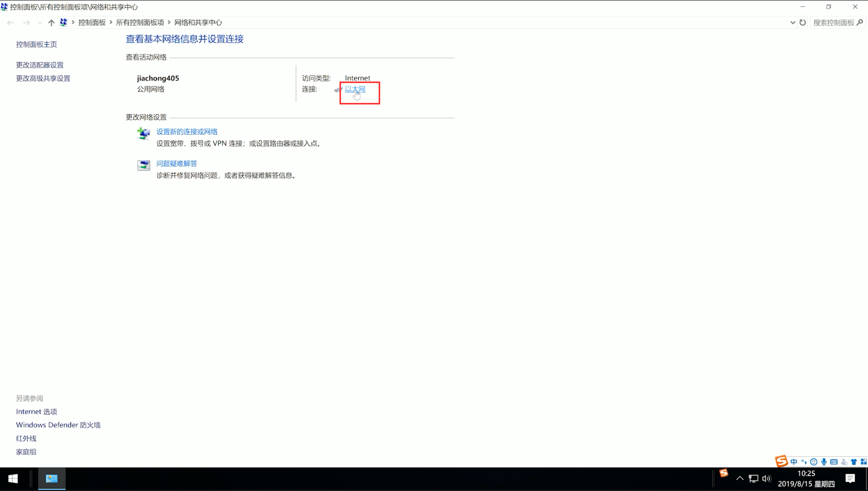The height and width of the screenshot is (491, 868).
Task: Open 设置新的连接或网络 link
Action: click(x=187, y=132)
